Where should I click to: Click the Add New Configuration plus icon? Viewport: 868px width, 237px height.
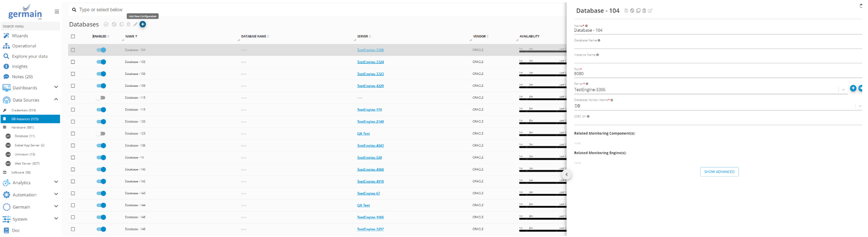click(x=142, y=24)
